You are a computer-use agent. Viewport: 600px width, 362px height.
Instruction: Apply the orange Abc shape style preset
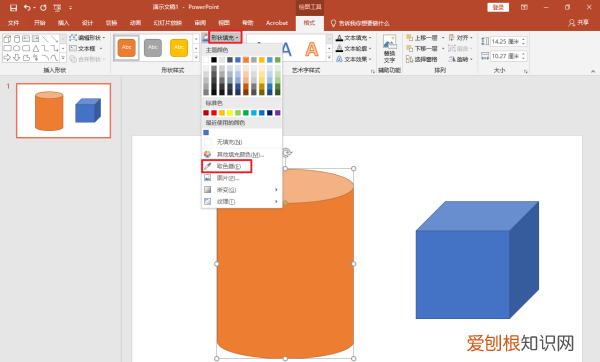point(127,48)
